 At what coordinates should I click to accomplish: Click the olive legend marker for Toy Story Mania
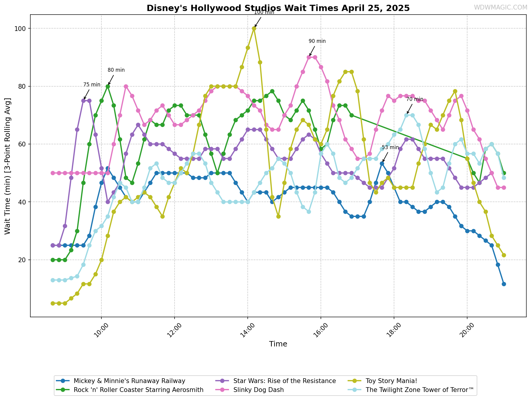[x=354, y=381]
